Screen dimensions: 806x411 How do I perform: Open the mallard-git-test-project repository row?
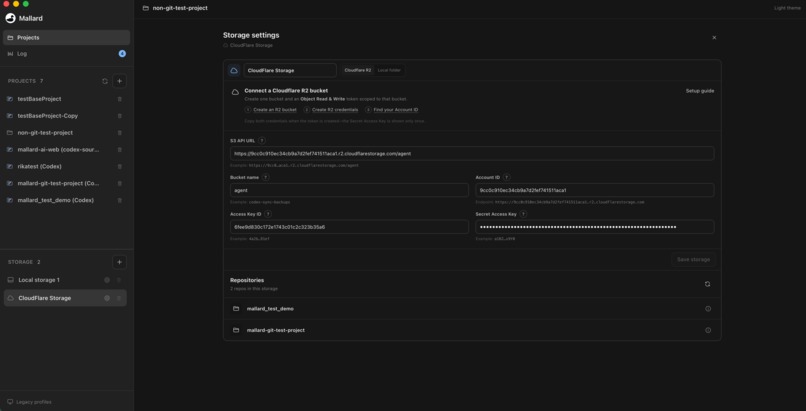472,330
